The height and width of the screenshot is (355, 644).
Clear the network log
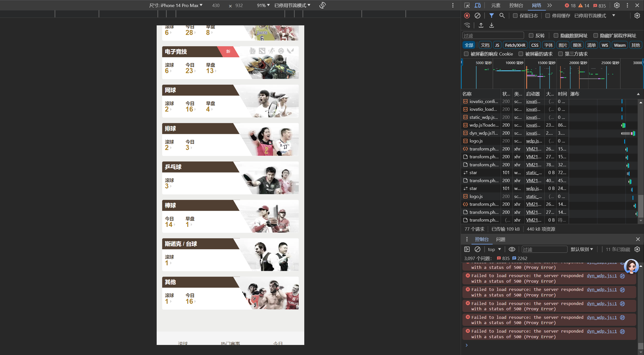pos(477,16)
